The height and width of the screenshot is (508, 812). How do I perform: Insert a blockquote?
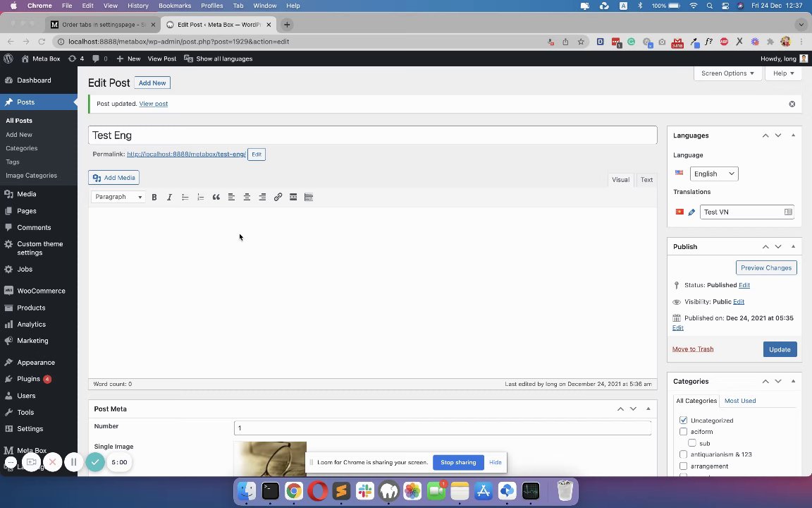216,197
